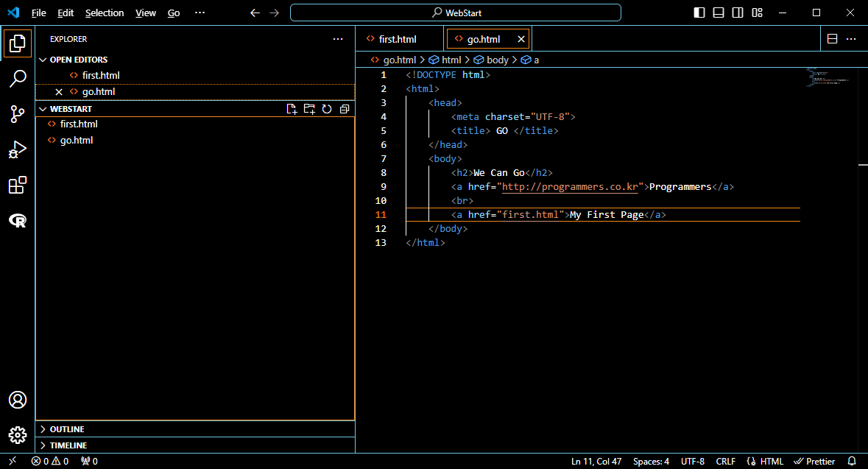Viewport: 868px width, 469px height.
Task: Open the R extension view icon
Action: pyautogui.click(x=17, y=220)
